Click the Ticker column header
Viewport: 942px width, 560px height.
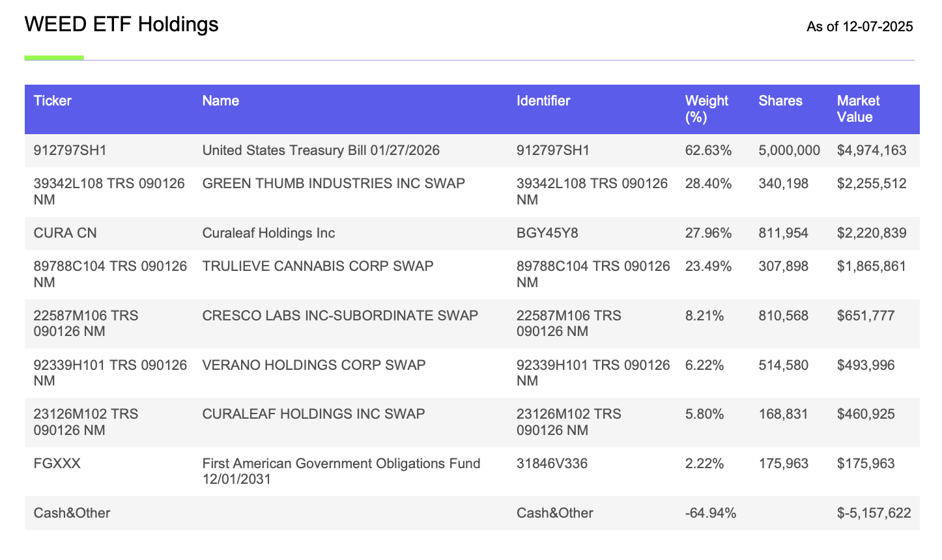point(52,101)
